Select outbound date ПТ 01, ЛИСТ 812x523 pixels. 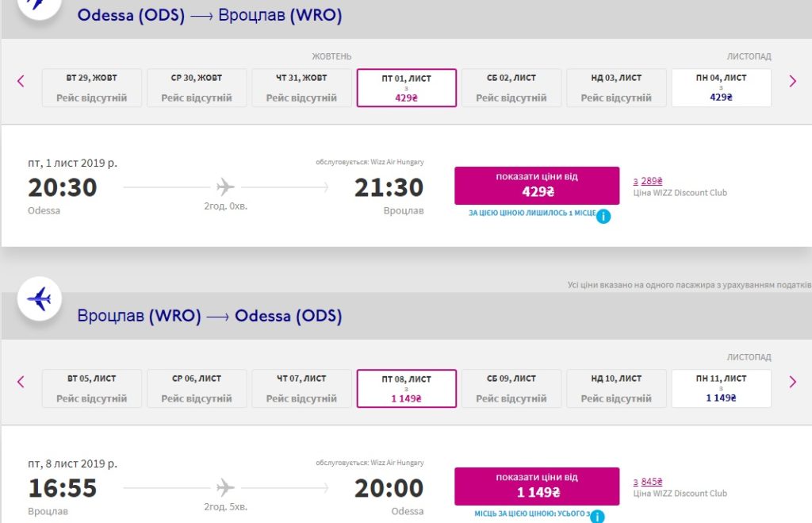pos(407,87)
